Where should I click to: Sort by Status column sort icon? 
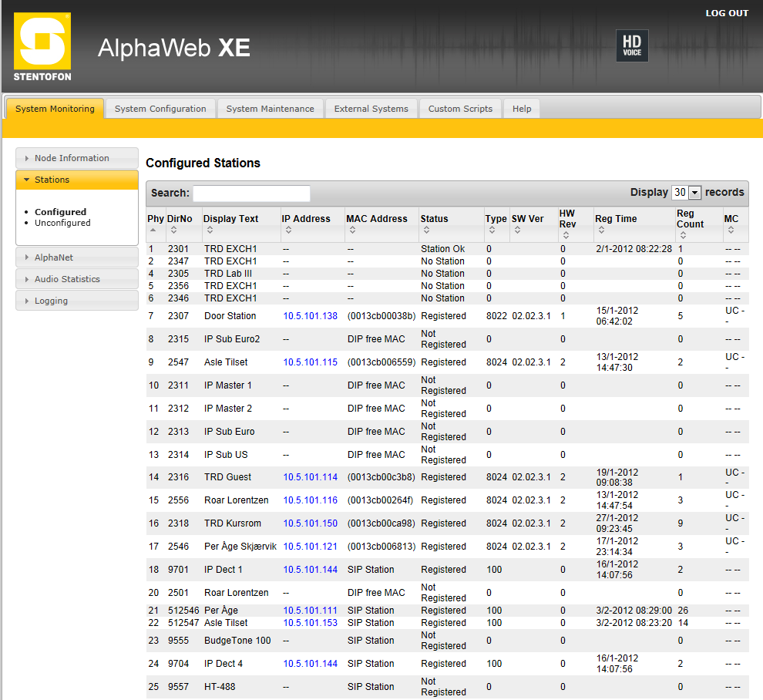(x=426, y=230)
